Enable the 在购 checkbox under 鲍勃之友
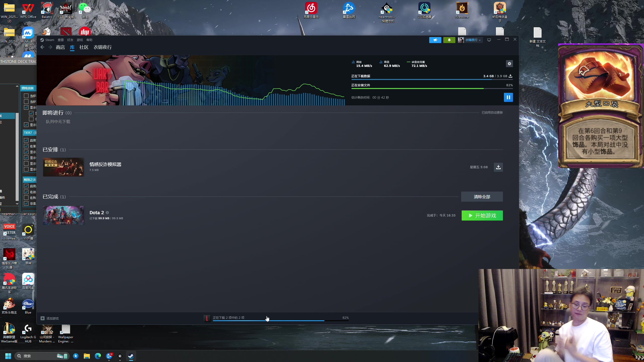Image resolution: width=644 pixels, height=362 pixels. pyautogui.click(x=26, y=198)
